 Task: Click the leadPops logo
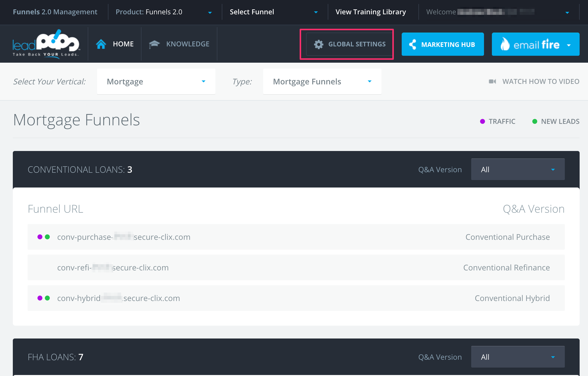pyautogui.click(x=46, y=44)
